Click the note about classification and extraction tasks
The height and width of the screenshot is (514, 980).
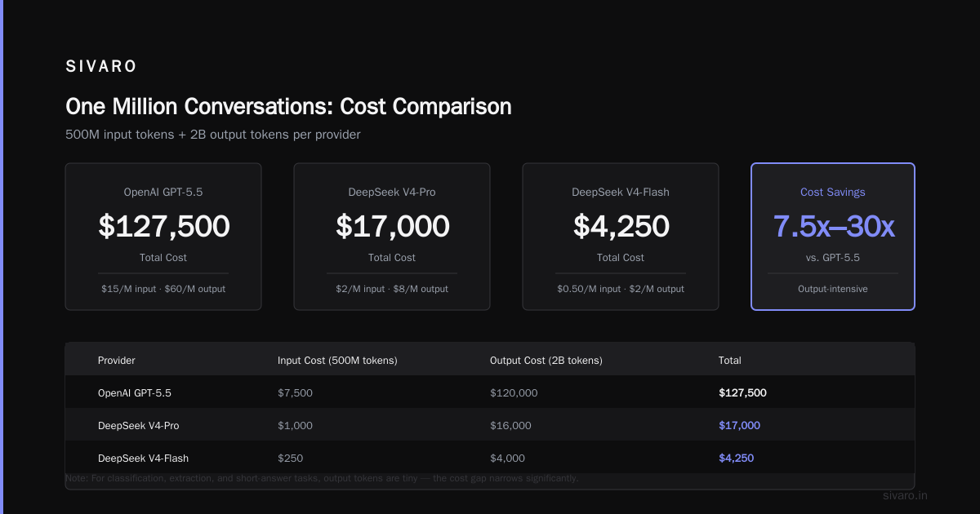[x=322, y=478]
